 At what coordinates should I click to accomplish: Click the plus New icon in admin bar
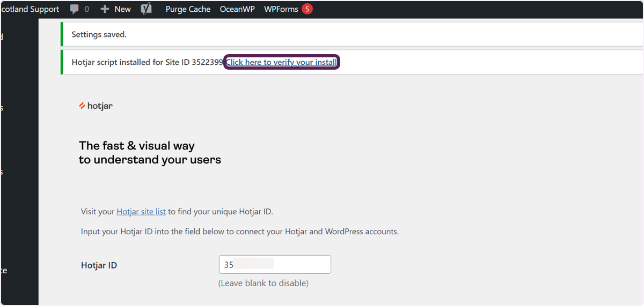[105, 9]
